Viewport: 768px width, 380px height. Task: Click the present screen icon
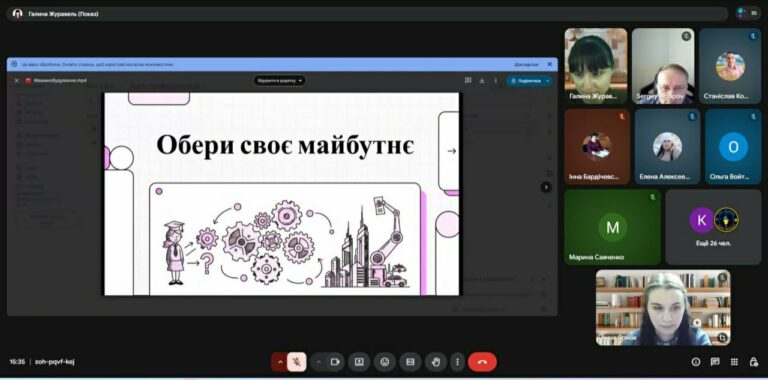pos(359,362)
